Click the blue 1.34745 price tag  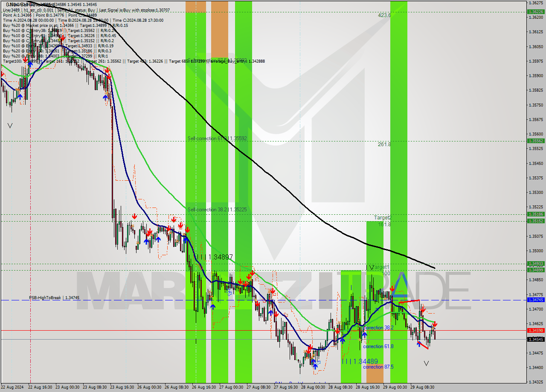tap(535, 300)
